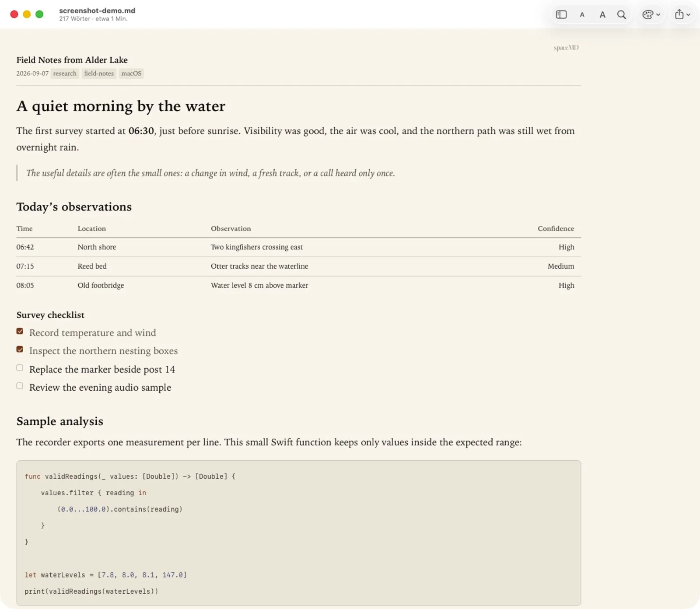This screenshot has height=609, width=700.
Task: Click the Today's observations heading
Action: [x=74, y=206]
